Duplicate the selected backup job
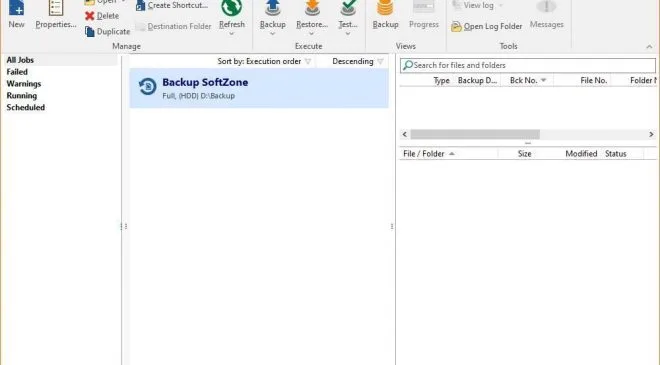The height and width of the screenshot is (365, 660). pyautogui.click(x=107, y=32)
